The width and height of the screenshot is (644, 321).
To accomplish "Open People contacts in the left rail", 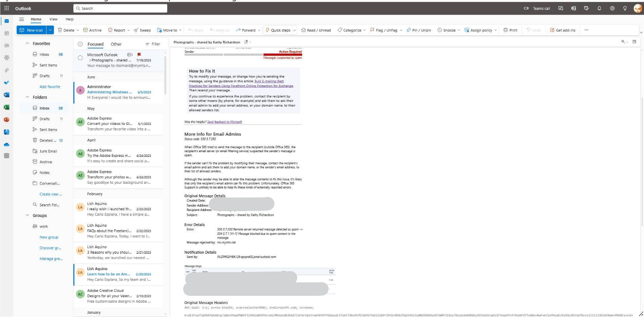I will (6, 45).
